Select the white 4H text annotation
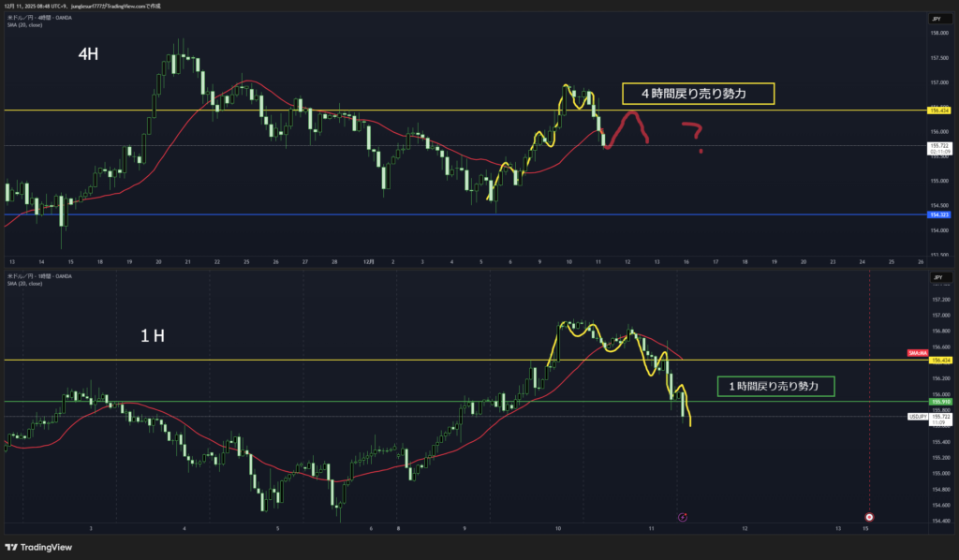The image size is (959, 560). (x=88, y=55)
